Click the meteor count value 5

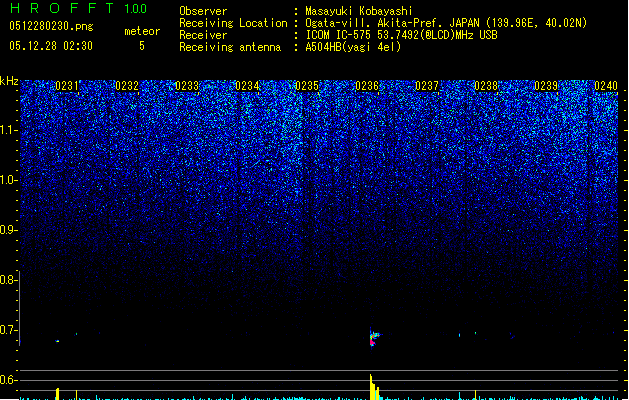tap(142, 46)
